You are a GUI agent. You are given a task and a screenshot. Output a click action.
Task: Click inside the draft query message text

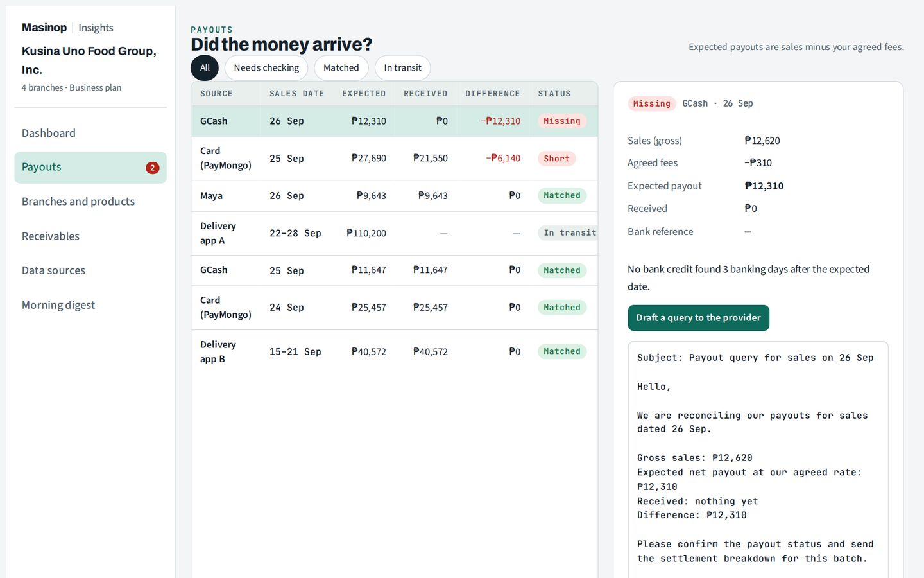click(758, 459)
